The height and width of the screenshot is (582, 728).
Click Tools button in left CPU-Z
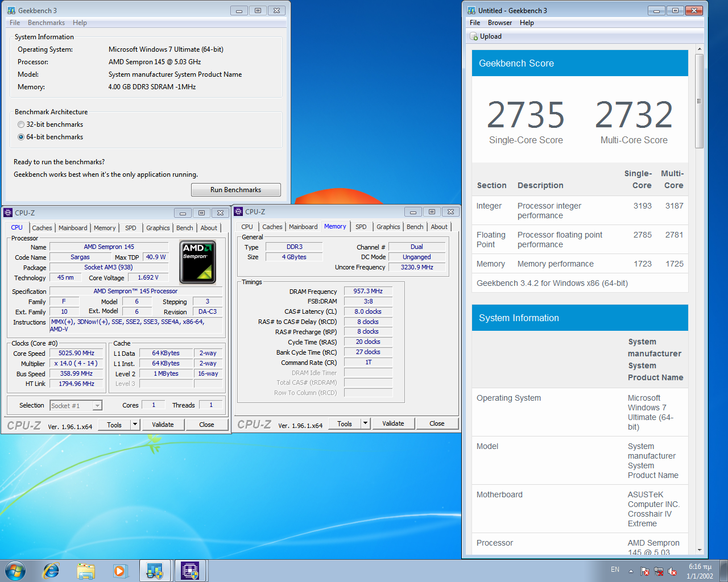pos(114,425)
